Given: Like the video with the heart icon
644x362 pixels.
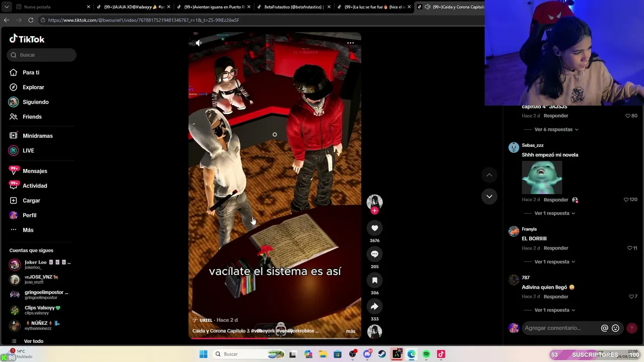Looking at the screenshot, I should click(x=374, y=228).
